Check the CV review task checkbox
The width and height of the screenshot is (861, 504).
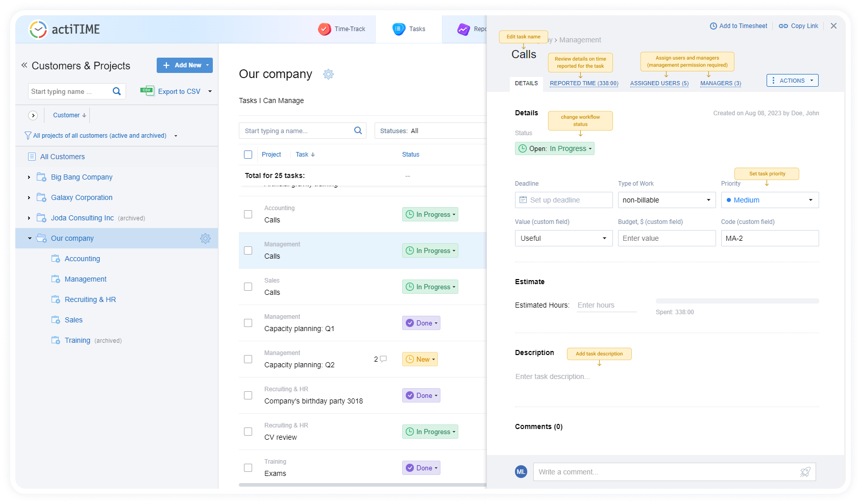pos(248,432)
